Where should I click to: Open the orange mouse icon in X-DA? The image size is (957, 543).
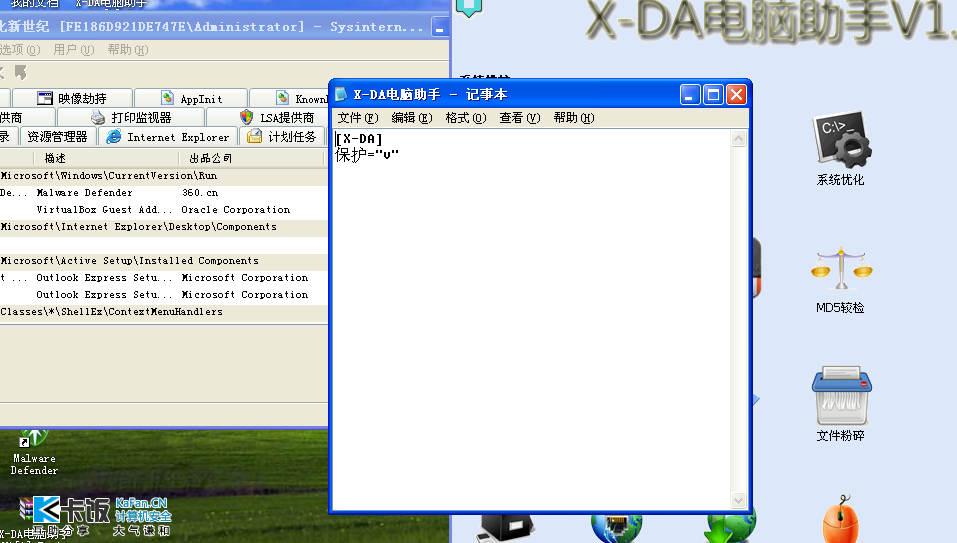(841, 520)
